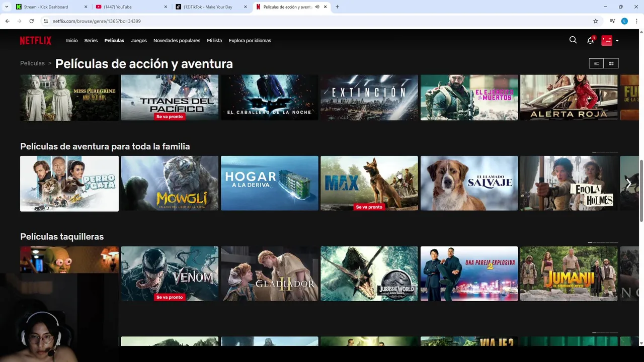Open Chrome three-dot menu
Screen dimensions: 644x362
coord(636,21)
